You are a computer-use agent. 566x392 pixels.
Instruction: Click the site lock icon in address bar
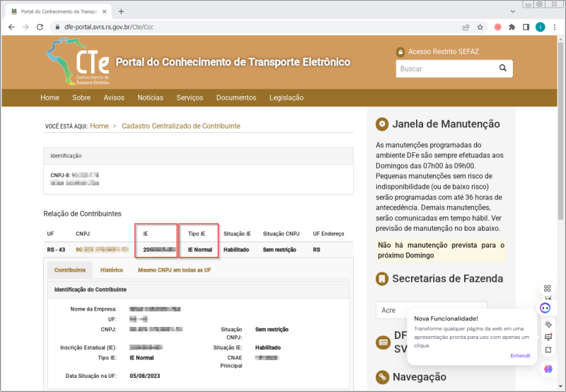tap(57, 27)
